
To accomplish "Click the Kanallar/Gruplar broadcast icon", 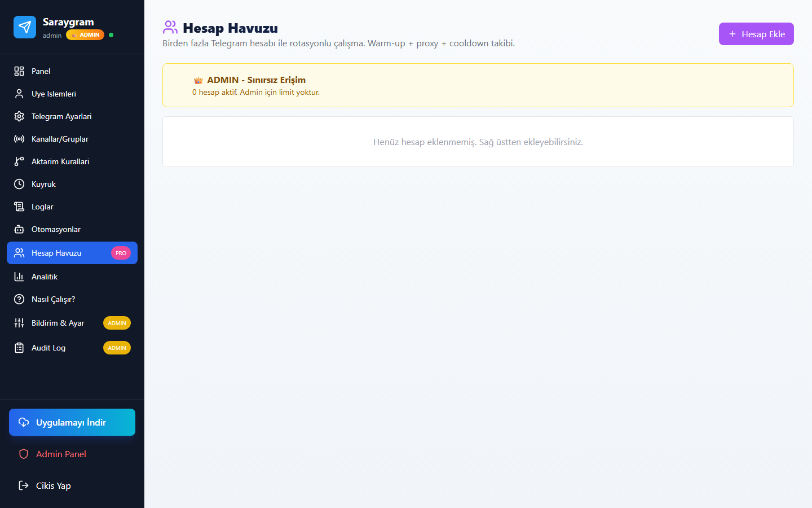I will [x=19, y=139].
